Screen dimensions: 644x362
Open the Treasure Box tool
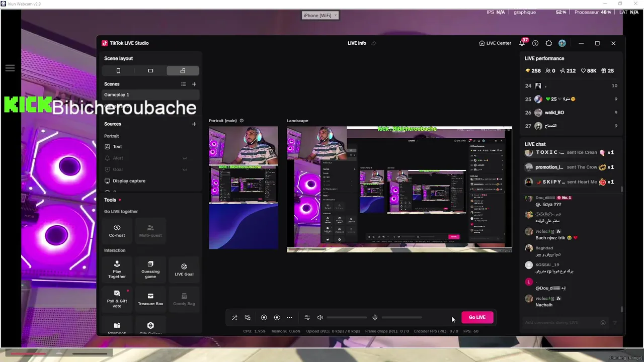click(150, 299)
